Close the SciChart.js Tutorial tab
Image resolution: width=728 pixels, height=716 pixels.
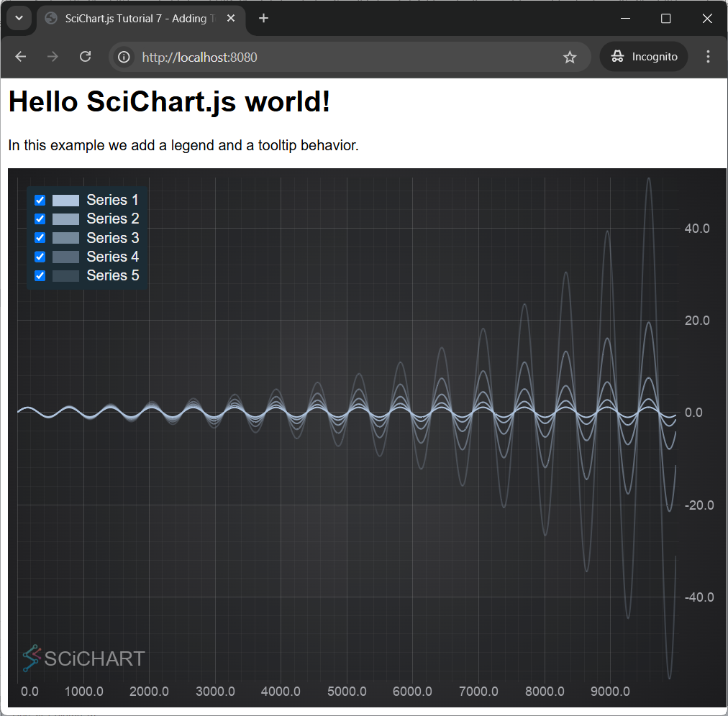point(231,19)
